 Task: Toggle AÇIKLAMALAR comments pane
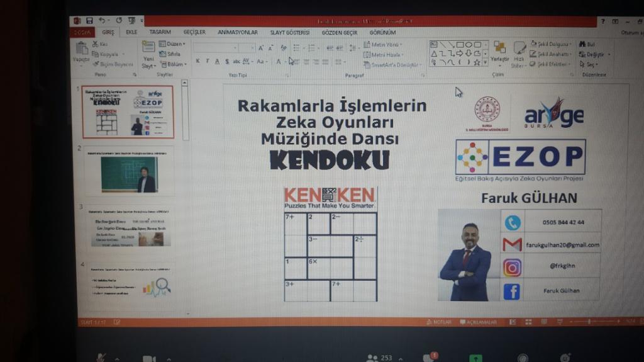pyautogui.click(x=479, y=322)
